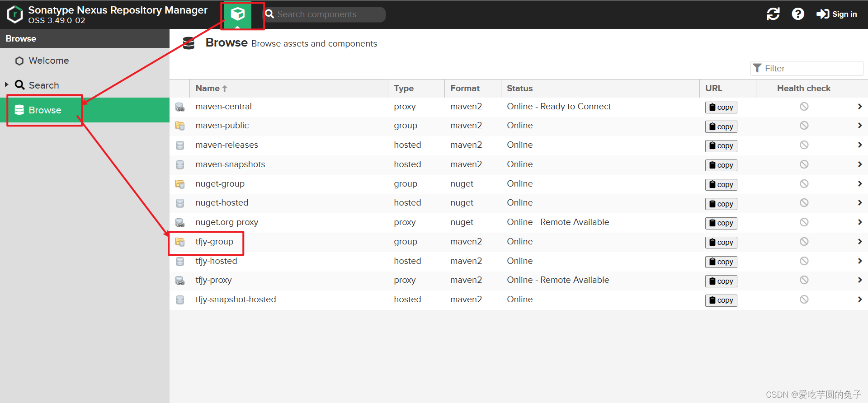Refresh the current view with the refresh icon
Screen dimensions: 868x403
tap(773, 14)
